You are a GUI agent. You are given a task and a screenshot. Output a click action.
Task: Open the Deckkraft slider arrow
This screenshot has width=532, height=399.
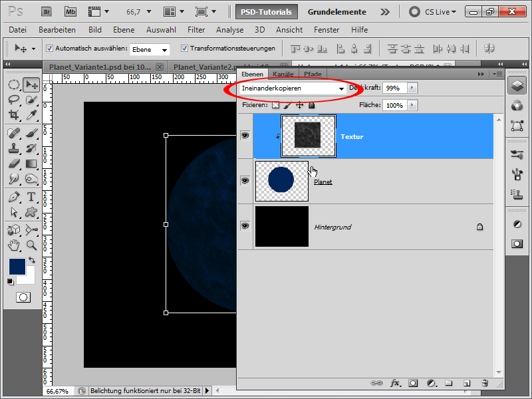pyautogui.click(x=412, y=88)
